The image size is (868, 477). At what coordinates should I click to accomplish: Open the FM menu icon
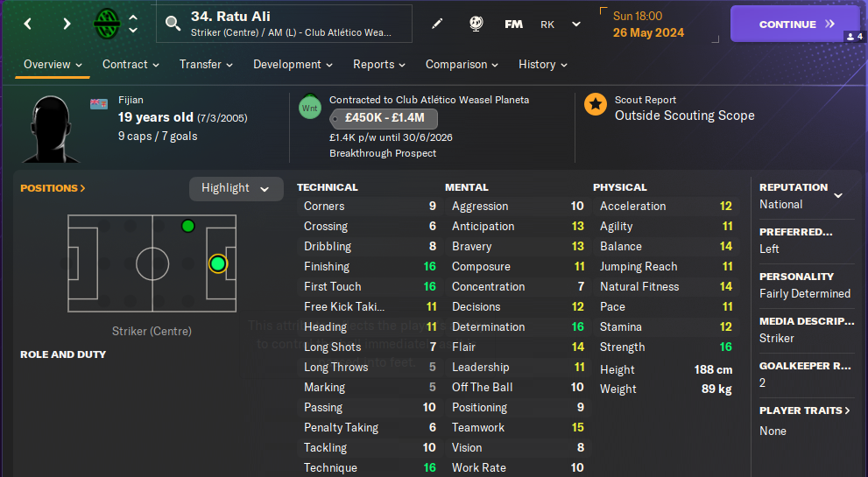point(514,24)
